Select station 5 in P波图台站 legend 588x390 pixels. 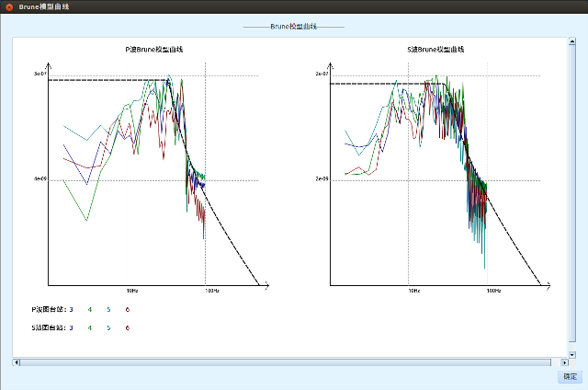point(108,310)
